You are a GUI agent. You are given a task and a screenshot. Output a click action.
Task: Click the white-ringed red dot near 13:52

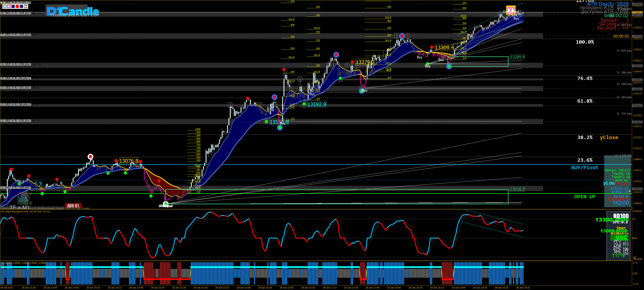[x=90, y=157]
